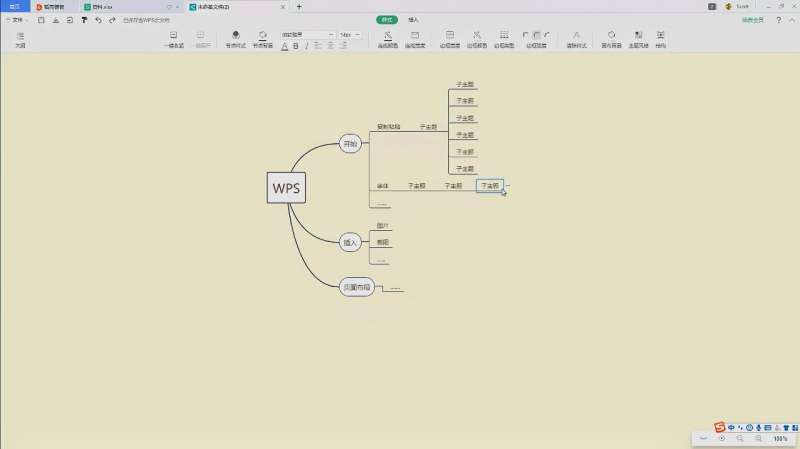Click the zoom in magnifier icon
This screenshot has width=800, height=449.
point(740,438)
